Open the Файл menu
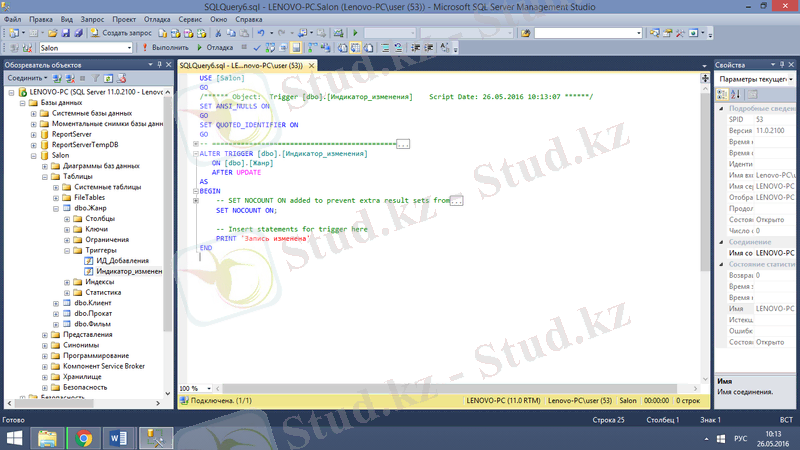This screenshot has height=450, width=800. [13, 19]
